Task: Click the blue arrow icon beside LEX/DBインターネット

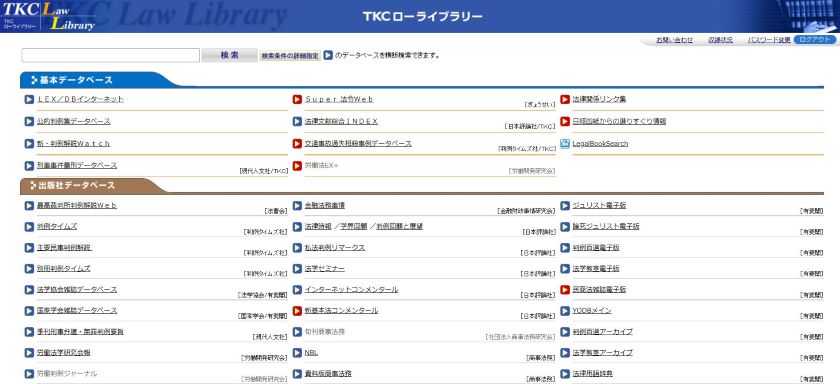Action: [x=29, y=99]
